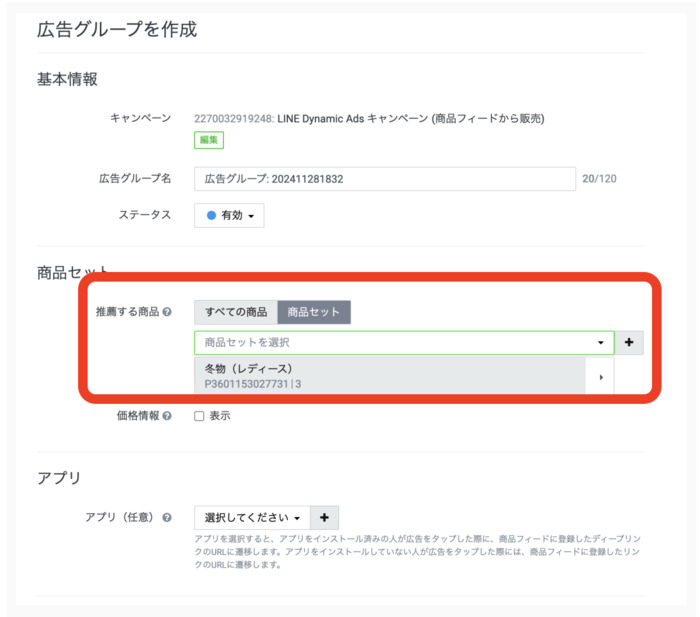Click the plus button next to 商品セットを選択

629,342
